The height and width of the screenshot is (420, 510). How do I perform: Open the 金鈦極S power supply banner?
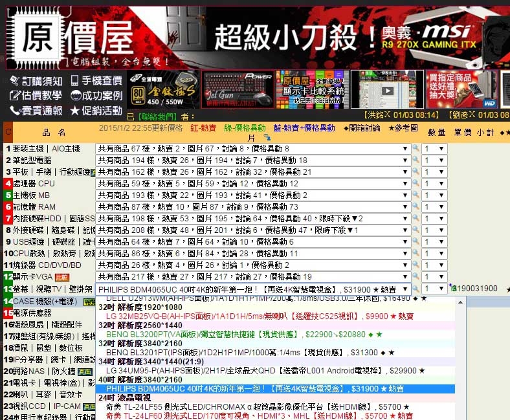(x=163, y=89)
